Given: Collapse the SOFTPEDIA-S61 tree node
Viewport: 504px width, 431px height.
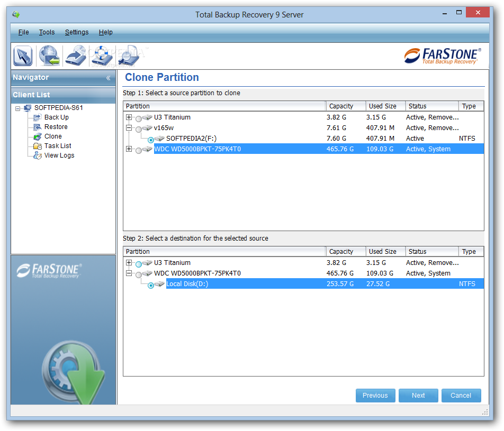Looking at the screenshot, I should pyautogui.click(x=17, y=108).
